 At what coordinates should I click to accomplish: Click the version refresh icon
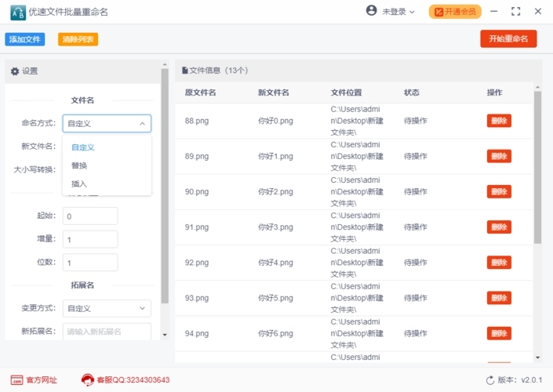pyautogui.click(x=489, y=379)
